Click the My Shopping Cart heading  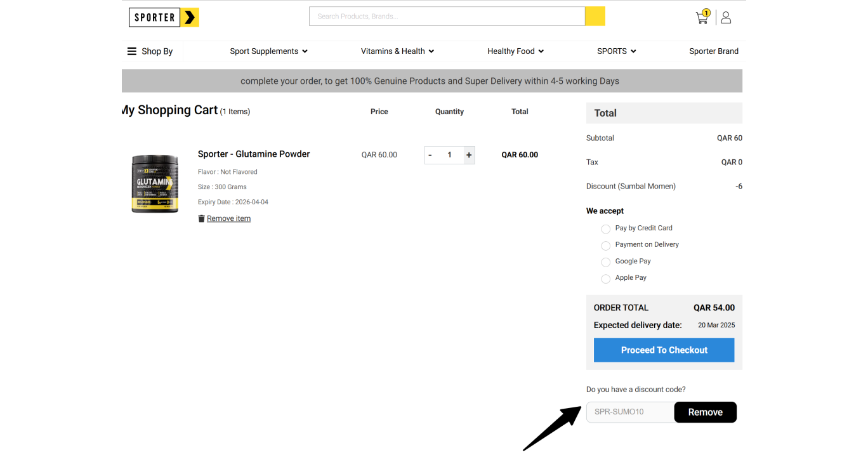[x=170, y=110]
